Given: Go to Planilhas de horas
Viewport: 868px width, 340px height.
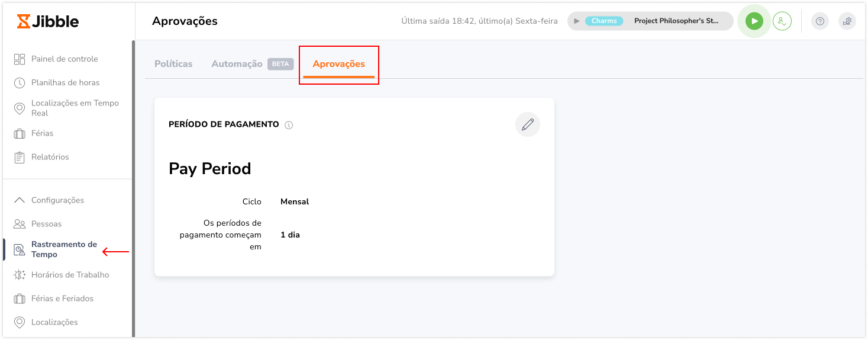Looking at the screenshot, I should [x=65, y=82].
